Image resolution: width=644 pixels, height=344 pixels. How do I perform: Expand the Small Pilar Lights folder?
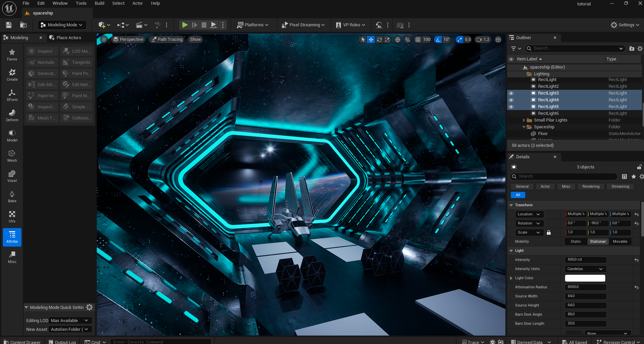tap(524, 120)
